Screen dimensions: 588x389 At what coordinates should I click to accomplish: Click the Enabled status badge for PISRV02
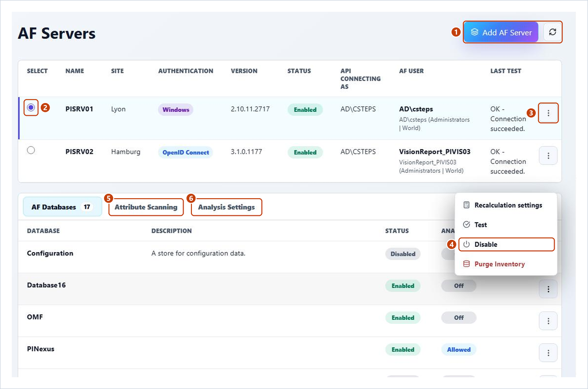coord(305,152)
